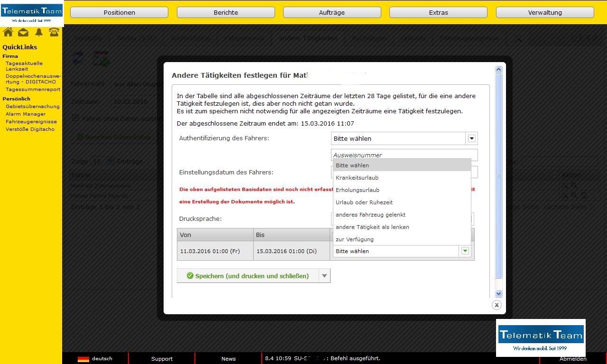
Task: Click the green arrow of the activity dropdown
Action: [465, 251]
